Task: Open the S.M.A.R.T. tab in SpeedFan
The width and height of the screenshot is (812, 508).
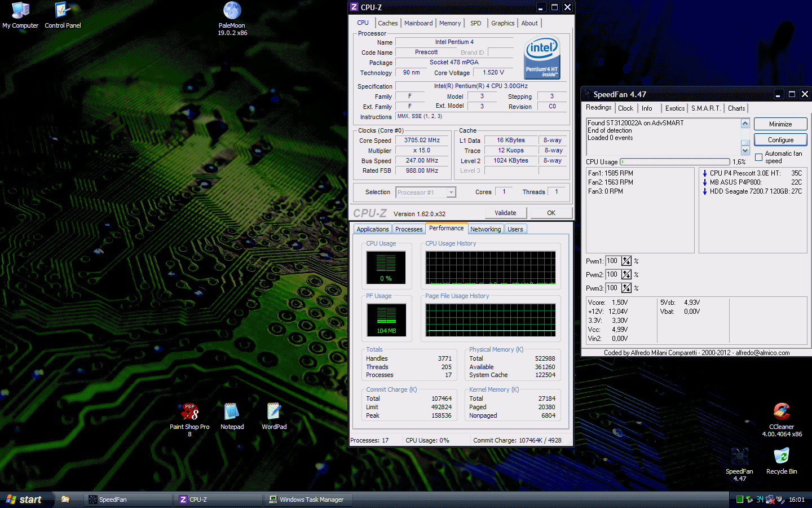Action: 705,108
